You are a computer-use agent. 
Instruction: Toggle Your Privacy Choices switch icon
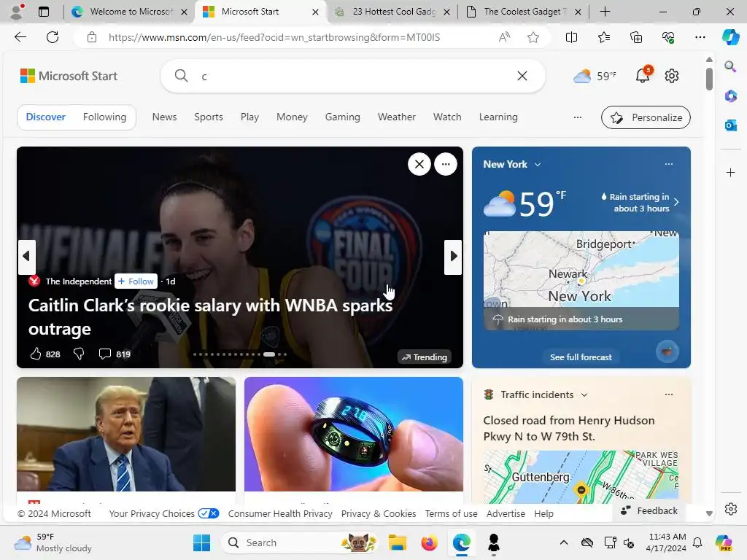coord(208,513)
